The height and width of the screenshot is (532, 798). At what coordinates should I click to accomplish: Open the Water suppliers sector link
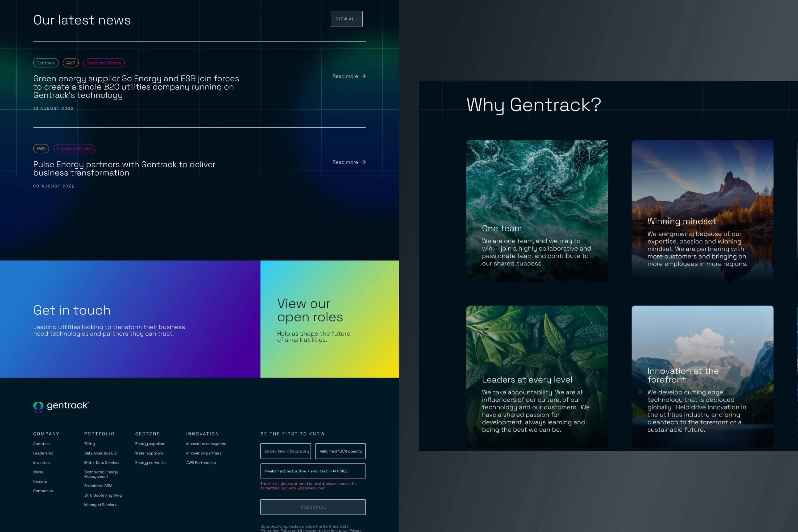click(149, 453)
